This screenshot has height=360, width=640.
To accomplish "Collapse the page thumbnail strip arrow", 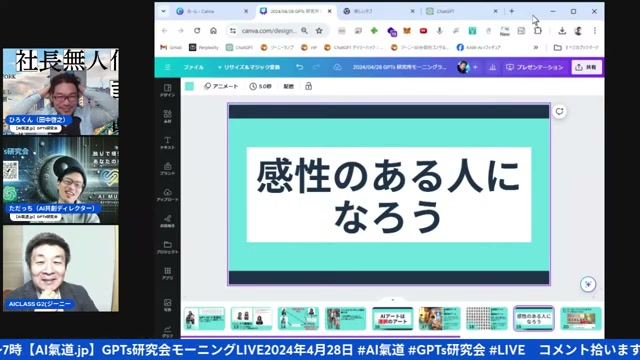I will (393, 300).
